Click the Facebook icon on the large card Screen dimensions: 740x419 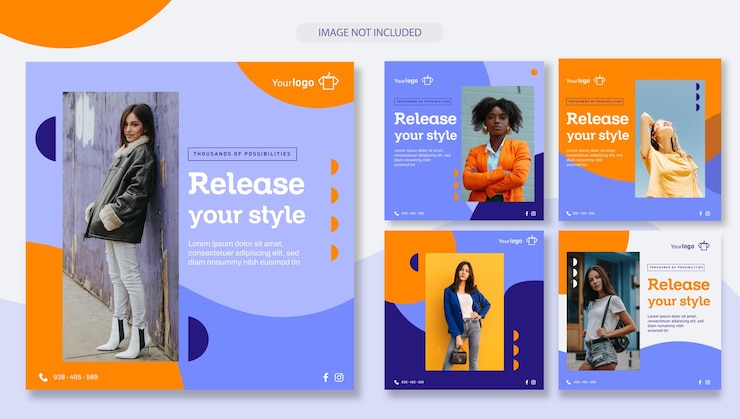point(326,377)
